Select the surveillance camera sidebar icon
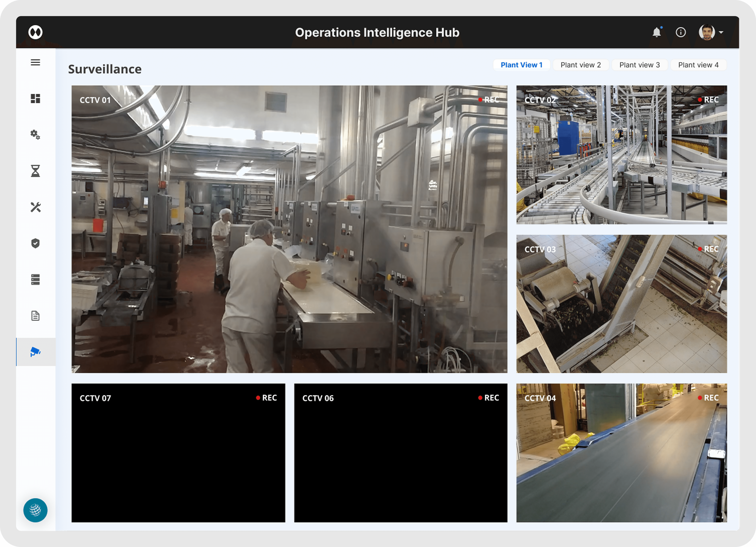Image resolution: width=756 pixels, height=547 pixels. coord(35,352)
